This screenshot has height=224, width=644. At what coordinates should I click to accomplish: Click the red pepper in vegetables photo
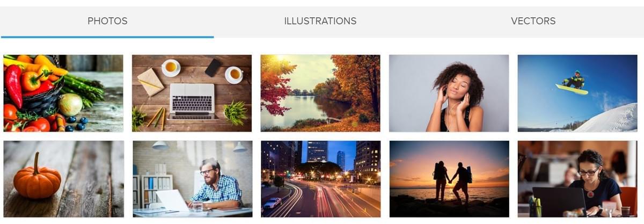(x=13, y=86)
